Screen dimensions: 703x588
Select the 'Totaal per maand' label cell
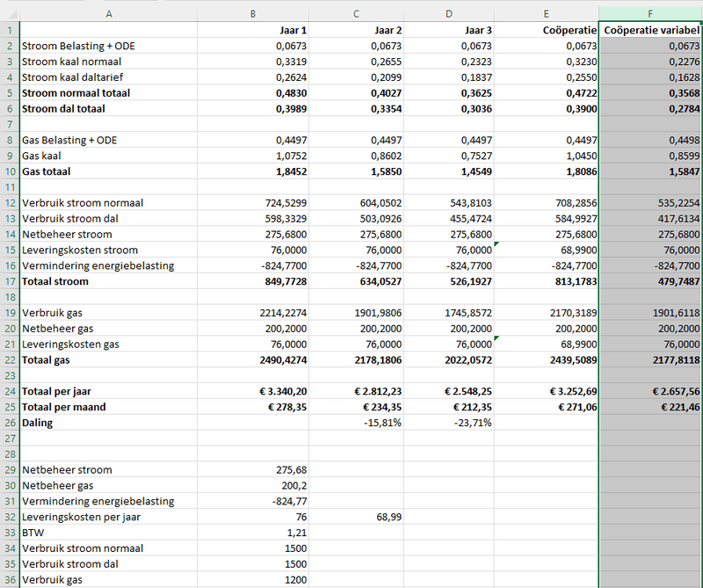click(108, 407)
